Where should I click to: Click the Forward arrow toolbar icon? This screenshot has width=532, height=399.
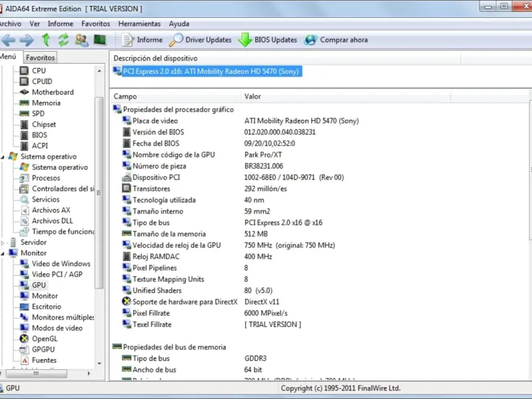click(27, 40)
